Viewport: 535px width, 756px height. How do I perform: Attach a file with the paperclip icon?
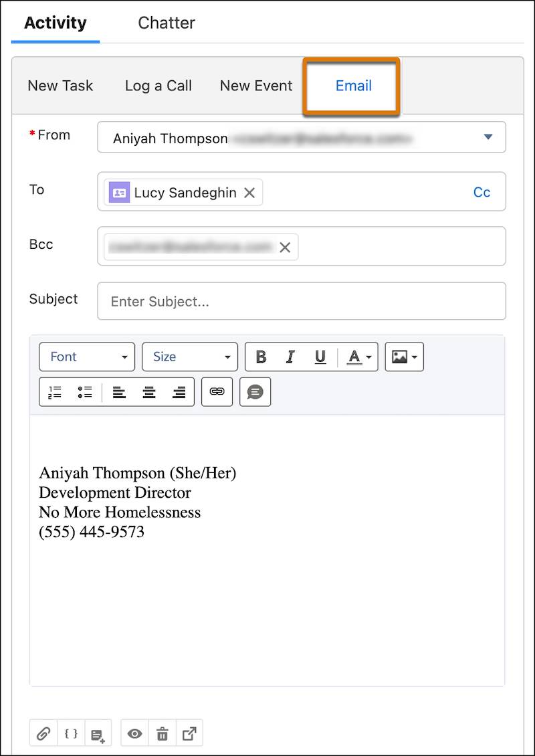tap(43, 733)
